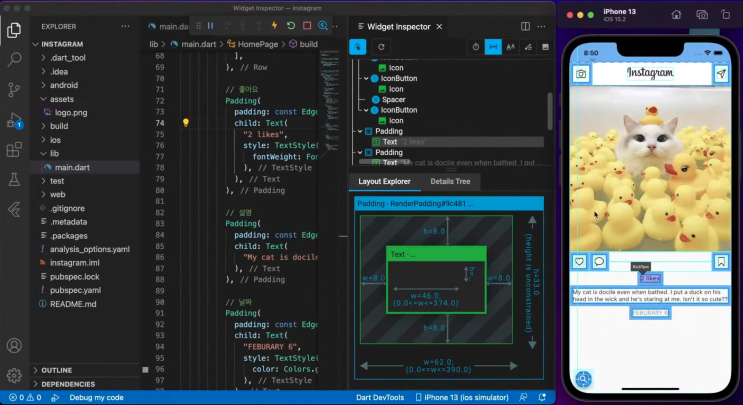
Task: Click HomePage in the breadcrumb
Action: pyautogui.click(x=258, y=44)
